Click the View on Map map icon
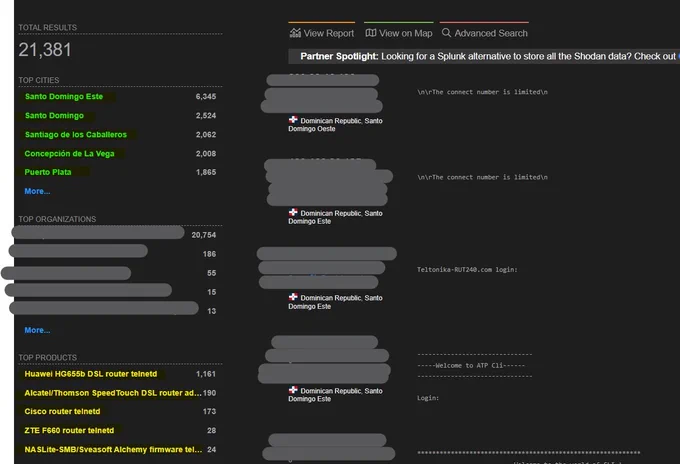The image size is (680, 464). point(371,33)
